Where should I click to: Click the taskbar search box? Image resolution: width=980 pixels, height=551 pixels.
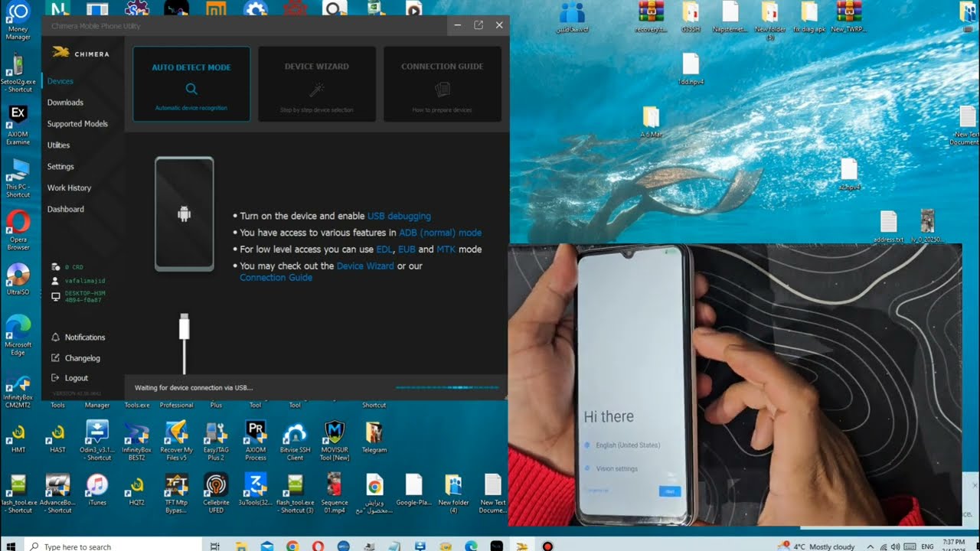point(113,546)
